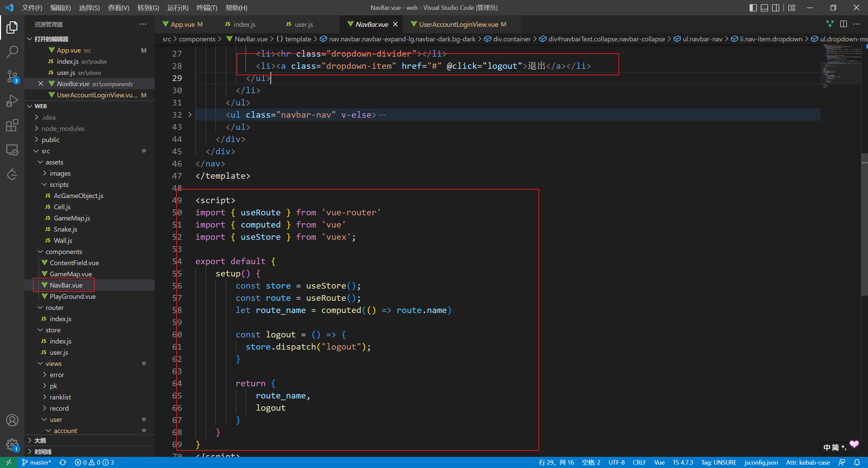
Task: Click the 行 29, 列 16 cursor position
Action: [x=556, y=462]
